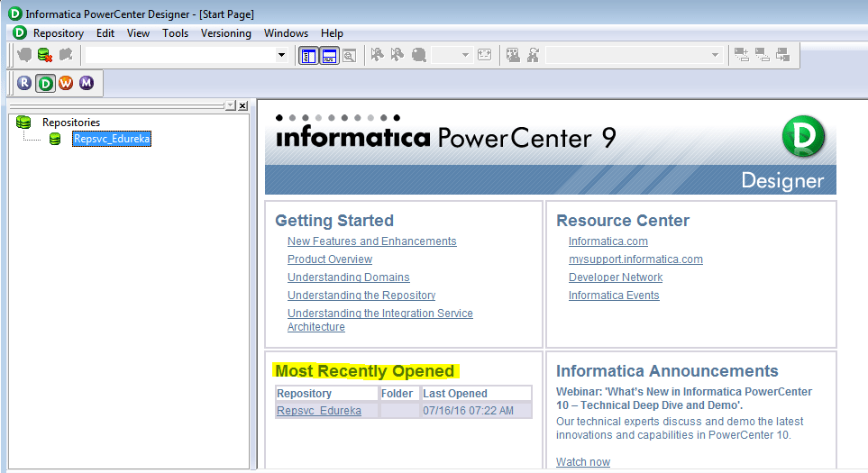Click the Resource Center heading

click(x=623, y=220)
